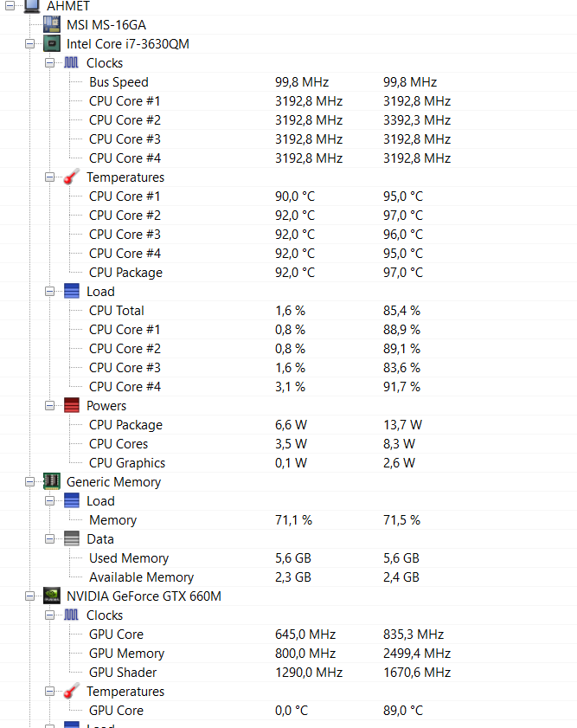Select the Available Memory row
This screenshot has width=577, height=728.
[x=141, y=577]
